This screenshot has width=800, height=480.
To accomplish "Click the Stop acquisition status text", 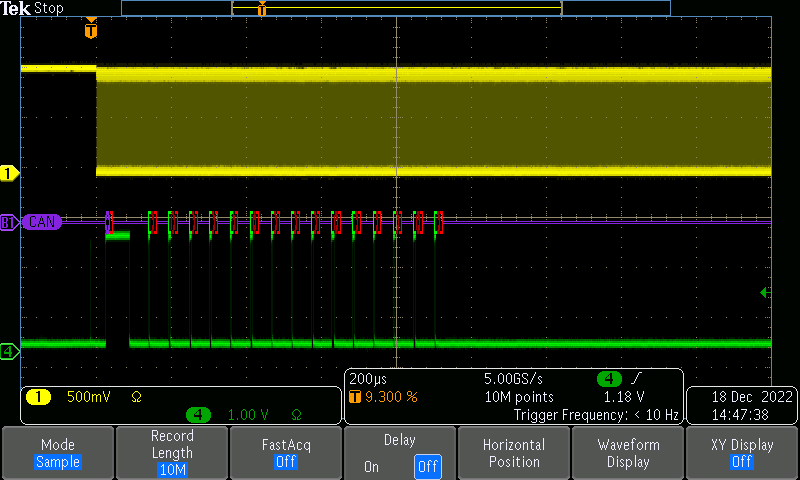I will 49,8.
